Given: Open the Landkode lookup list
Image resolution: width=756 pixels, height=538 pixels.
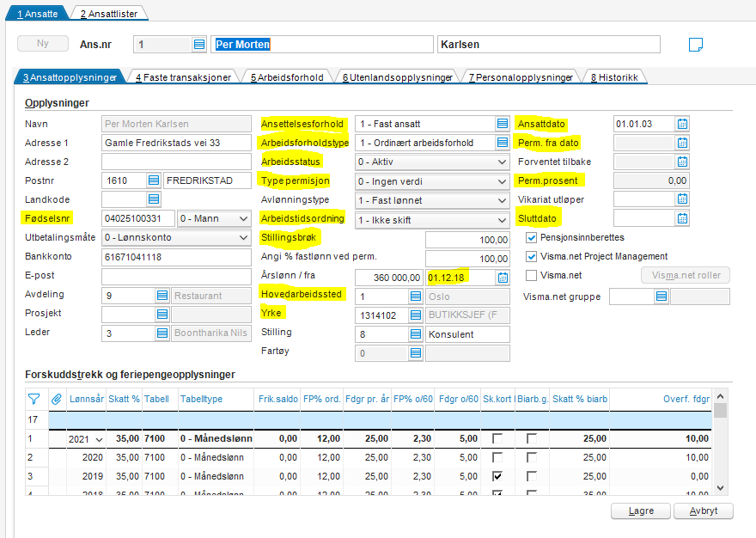Looking at the screenshot, I should (153, 199).
